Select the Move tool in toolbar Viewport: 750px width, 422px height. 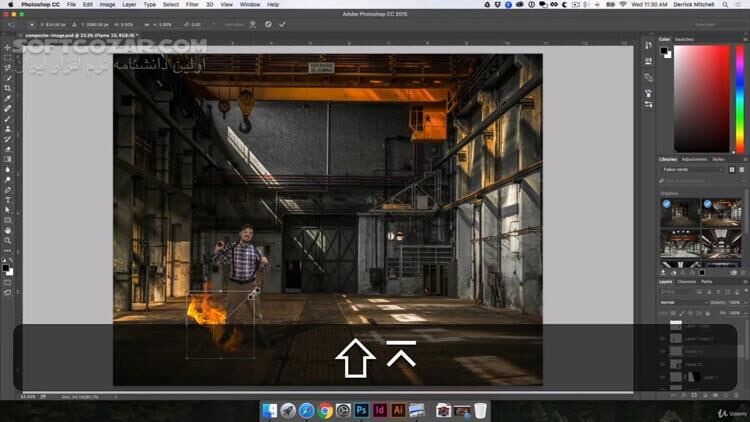click(x=8, y=47)
